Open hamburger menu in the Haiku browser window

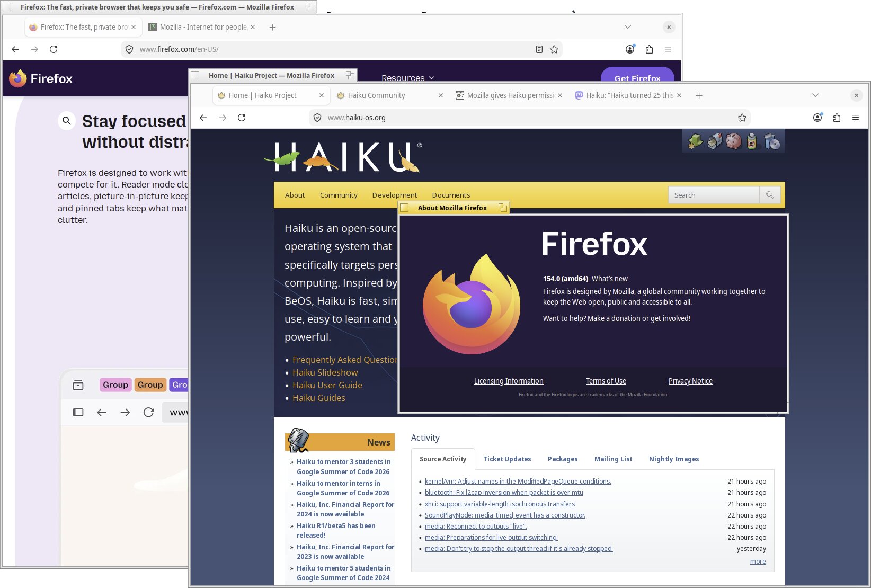pos(856,118)
